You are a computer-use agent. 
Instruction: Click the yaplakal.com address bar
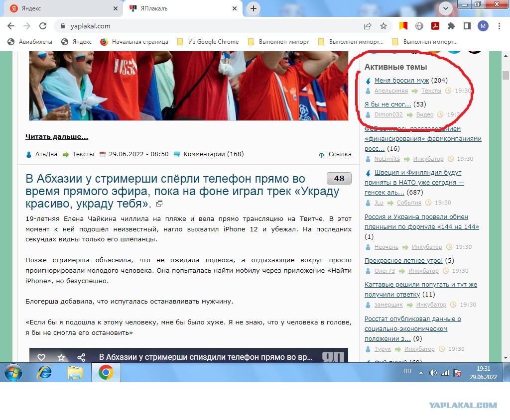point(208,26)
